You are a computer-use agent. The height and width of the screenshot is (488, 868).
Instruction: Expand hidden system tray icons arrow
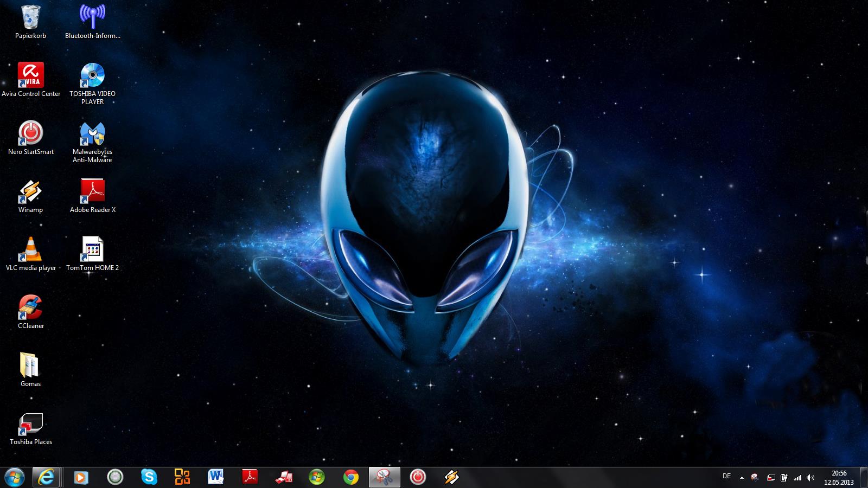point(742,478)
